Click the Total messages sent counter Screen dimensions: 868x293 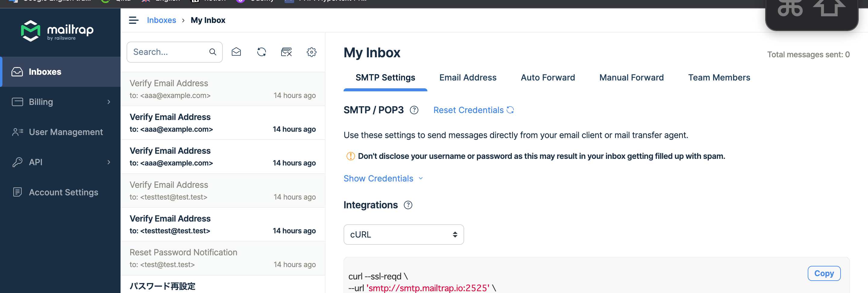coord(808,55)
